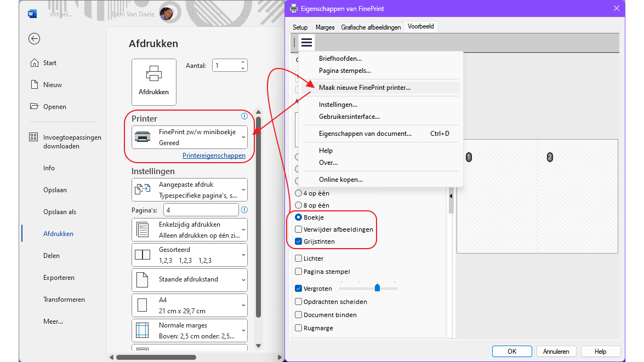Click the Start home icon in the Word sidebar
Screen dimensions: 644x362
coord(34,63)
